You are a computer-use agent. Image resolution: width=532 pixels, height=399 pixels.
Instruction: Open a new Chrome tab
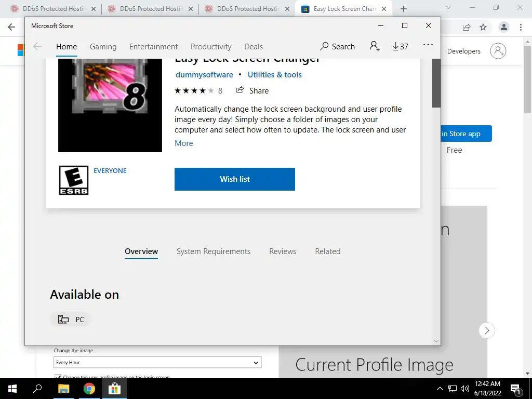pyautogui.click(x=403, y=9)
